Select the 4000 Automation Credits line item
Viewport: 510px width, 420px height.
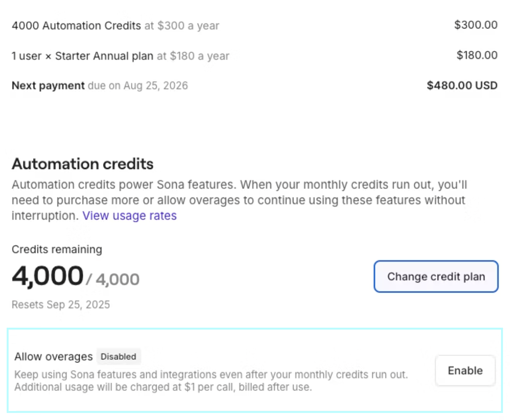[x=76, y=25]
